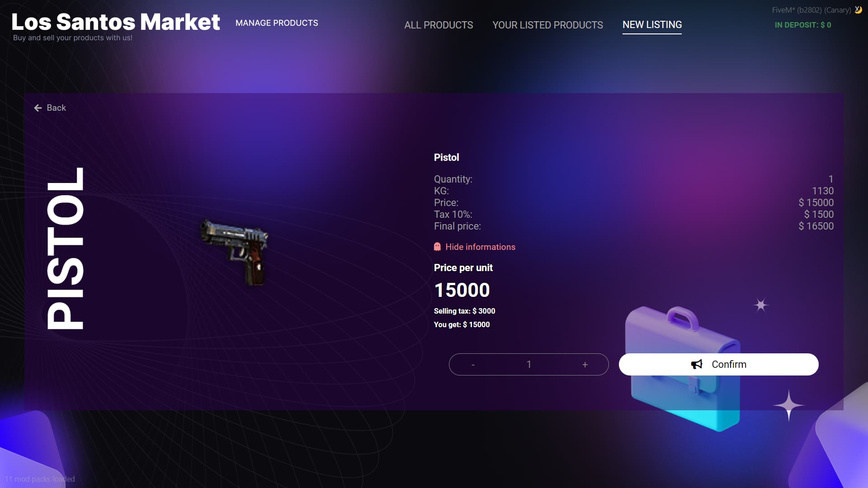
Task: Click the ghost icon beside Hide informations
Action: pyautogui.click(x=437, y=247)
